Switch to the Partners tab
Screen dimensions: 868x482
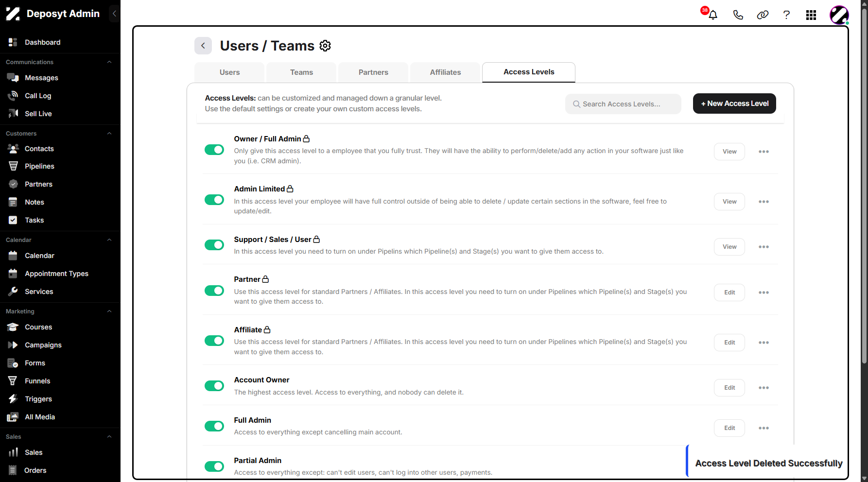(x=373, y=72)
